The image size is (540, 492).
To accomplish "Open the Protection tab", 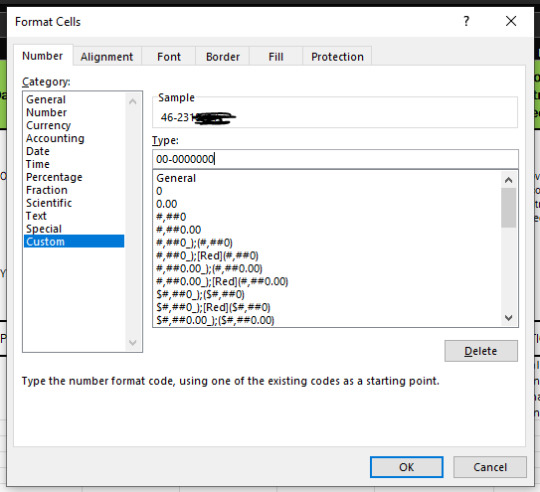I will click(x=337, y=56).
